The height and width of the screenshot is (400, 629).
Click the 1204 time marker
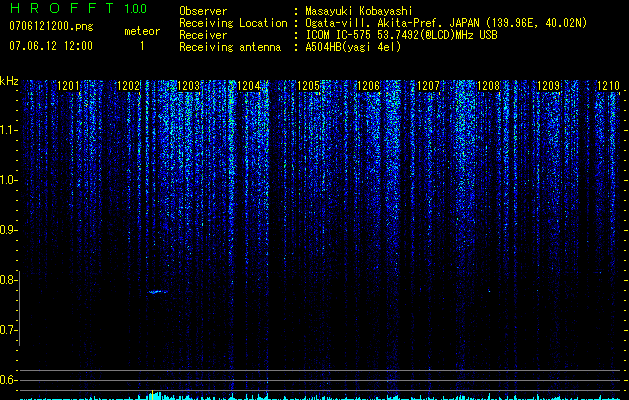pos(248,85)
